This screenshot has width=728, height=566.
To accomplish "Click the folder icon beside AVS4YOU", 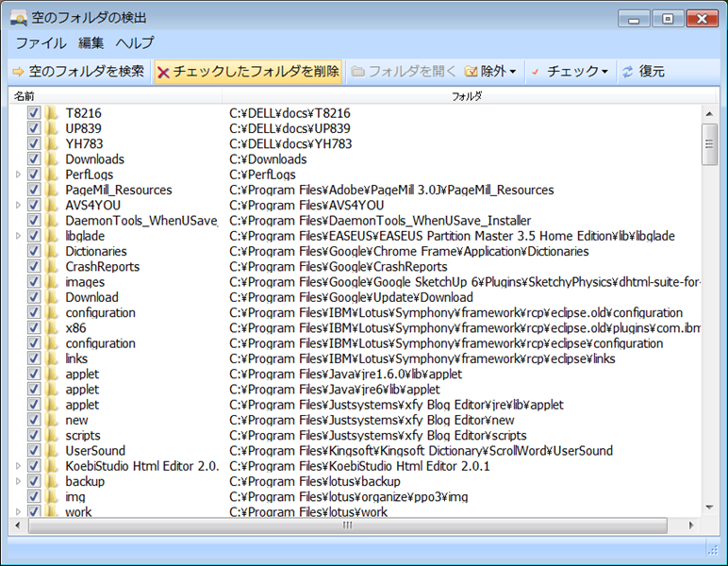I will (52, 205).
